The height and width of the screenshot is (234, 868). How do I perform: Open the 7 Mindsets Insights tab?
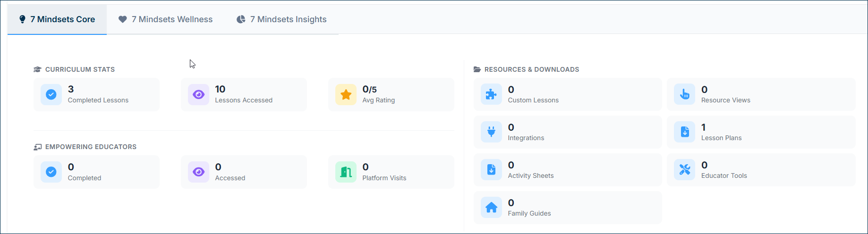281,19
